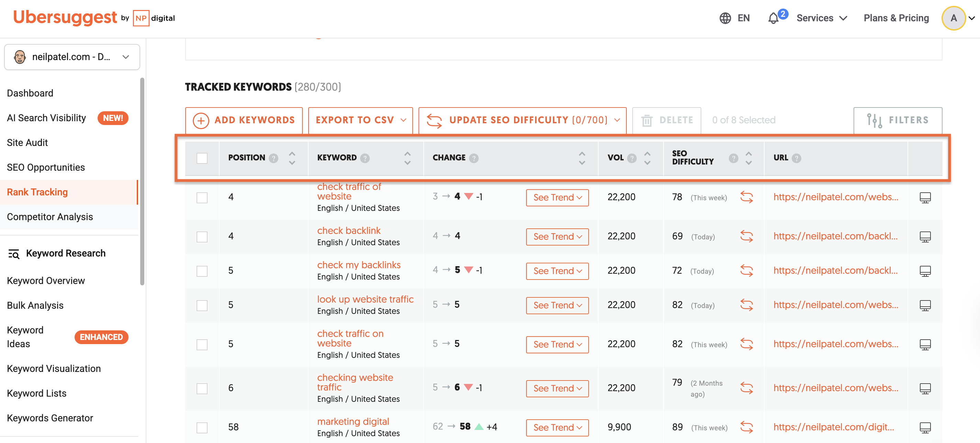980x443 pixels.
Task: Sort by Keyword column arrows
Action: (408, 158)
